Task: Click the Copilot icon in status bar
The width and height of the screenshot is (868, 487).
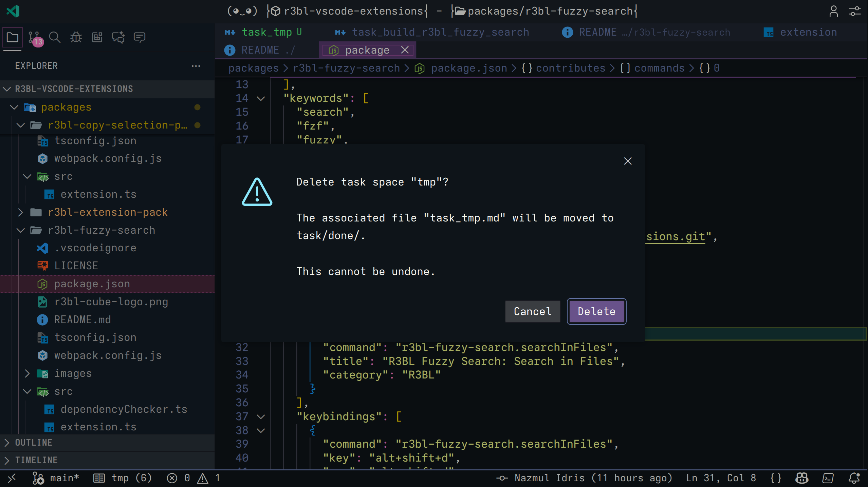Action: tap(802, 478)
